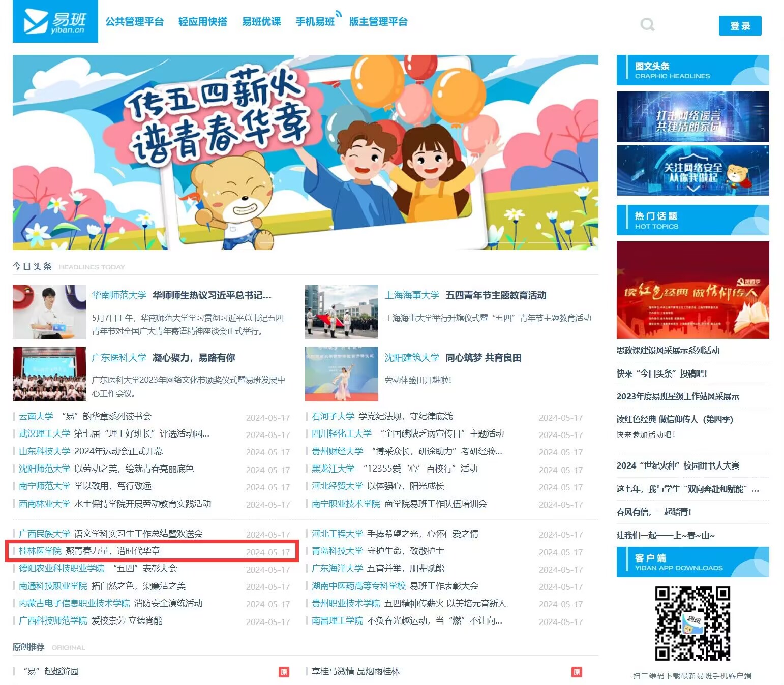Click the 读红色经典 hot topic image
Image resolution: width=784 pixels, height=685 pixels.
[692, 290]
